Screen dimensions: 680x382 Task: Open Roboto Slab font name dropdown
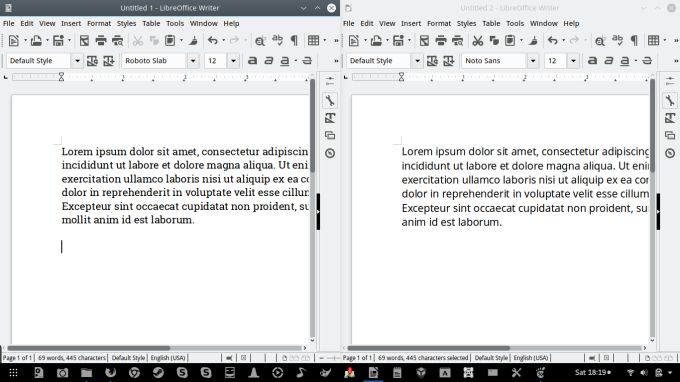193,61
